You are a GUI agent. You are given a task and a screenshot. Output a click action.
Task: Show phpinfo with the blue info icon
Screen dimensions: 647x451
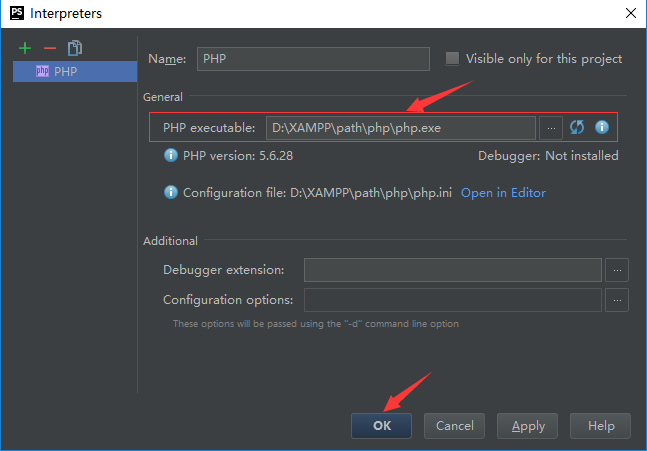602,127
